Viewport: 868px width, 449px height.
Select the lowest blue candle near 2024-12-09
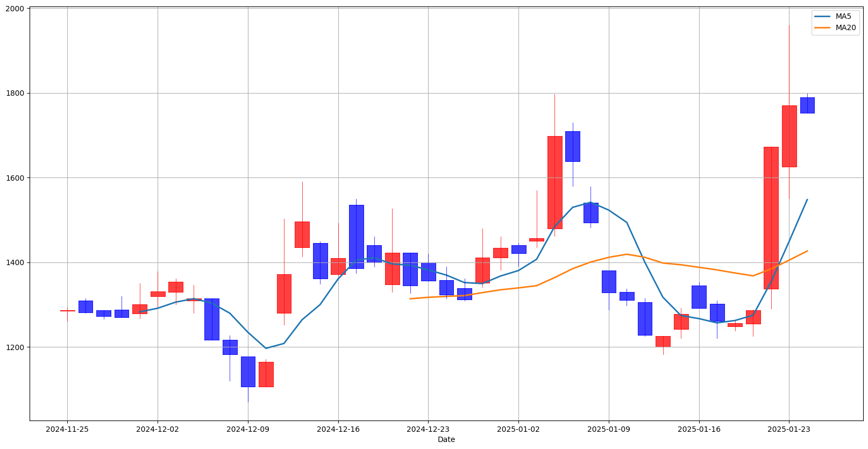point(248,372)
